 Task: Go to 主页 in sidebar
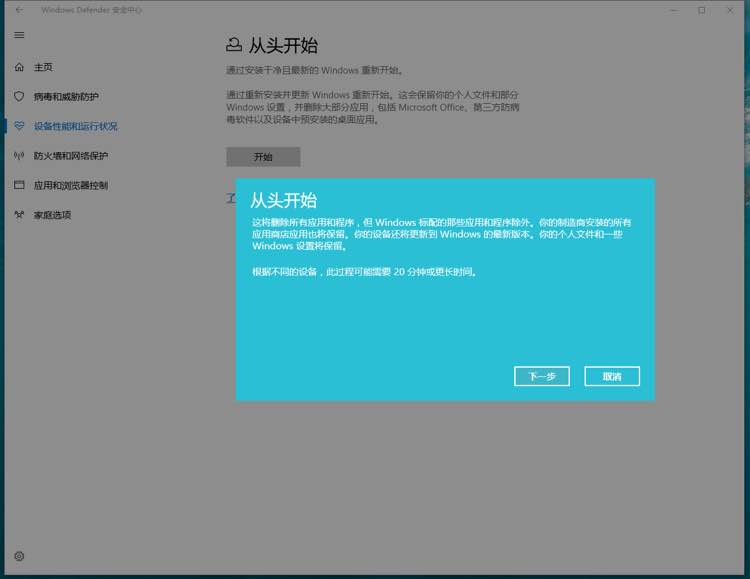pyautogui.click(x=43, y=67)
